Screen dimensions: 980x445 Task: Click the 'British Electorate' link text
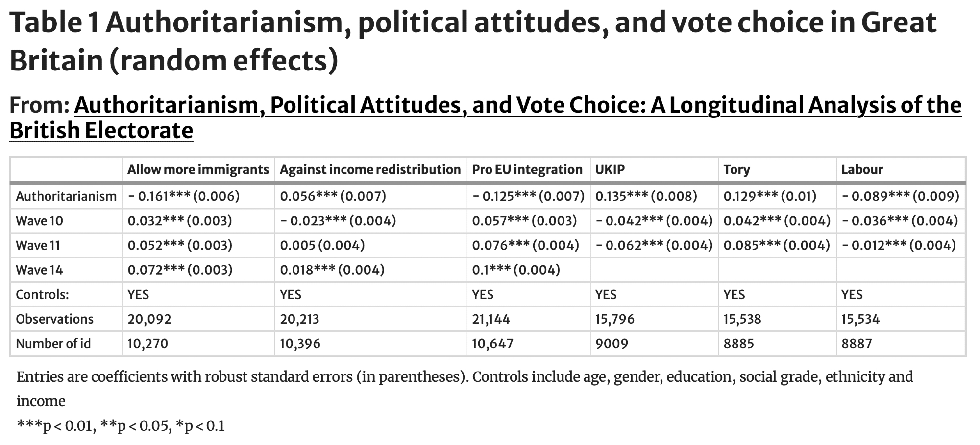coord(101,131)
